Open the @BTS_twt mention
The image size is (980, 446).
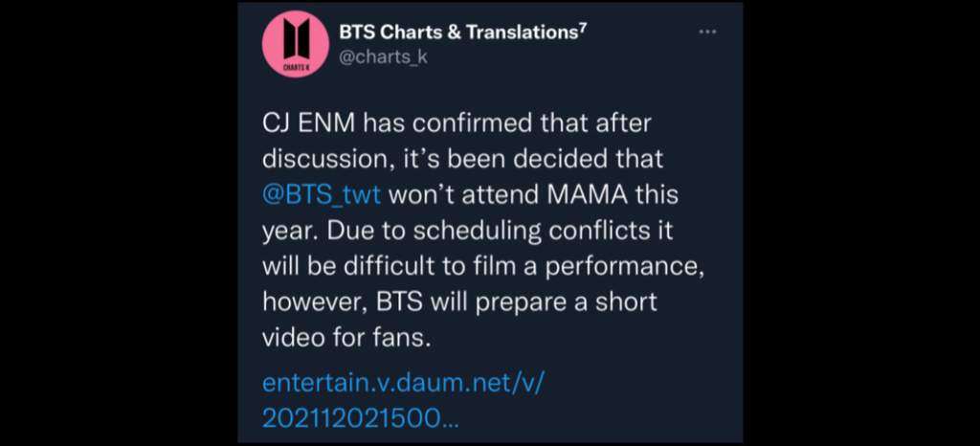tap(322, 195)
